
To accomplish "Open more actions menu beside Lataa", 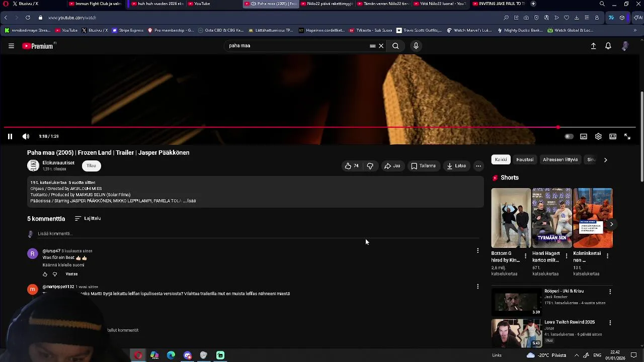I will click(478, 166).
